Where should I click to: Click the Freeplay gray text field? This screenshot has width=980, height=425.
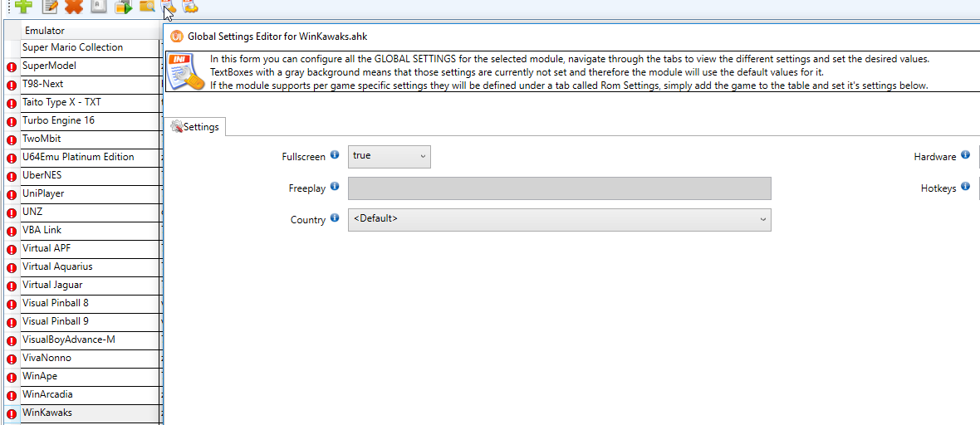(x=559, y=188)
